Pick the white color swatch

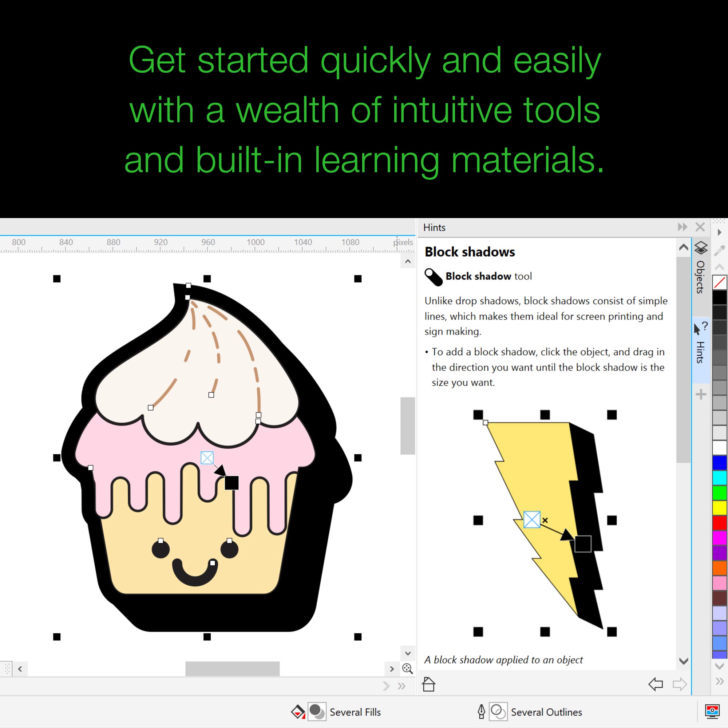coord(720,448)
